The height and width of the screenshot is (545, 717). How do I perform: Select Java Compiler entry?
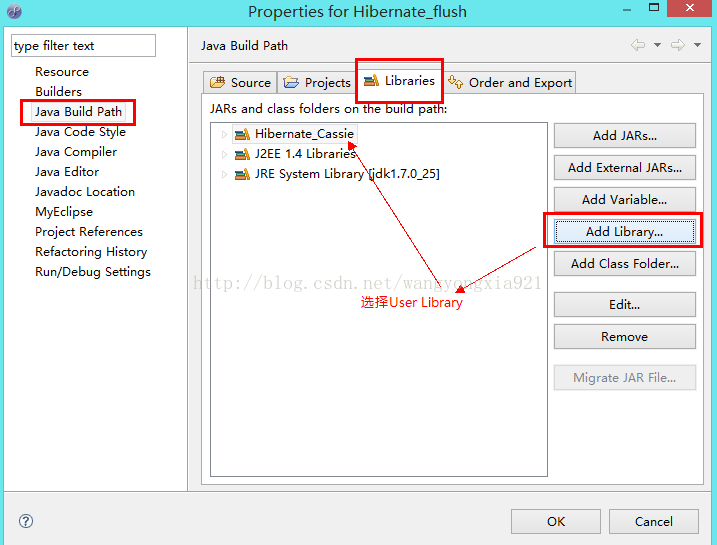tap(76, 152)
